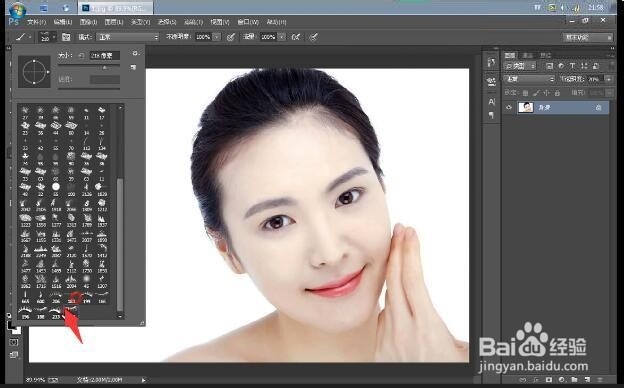This screenshot has width=624, height=388.
Task: Filter layers by type layers
Action: [572, 66]
